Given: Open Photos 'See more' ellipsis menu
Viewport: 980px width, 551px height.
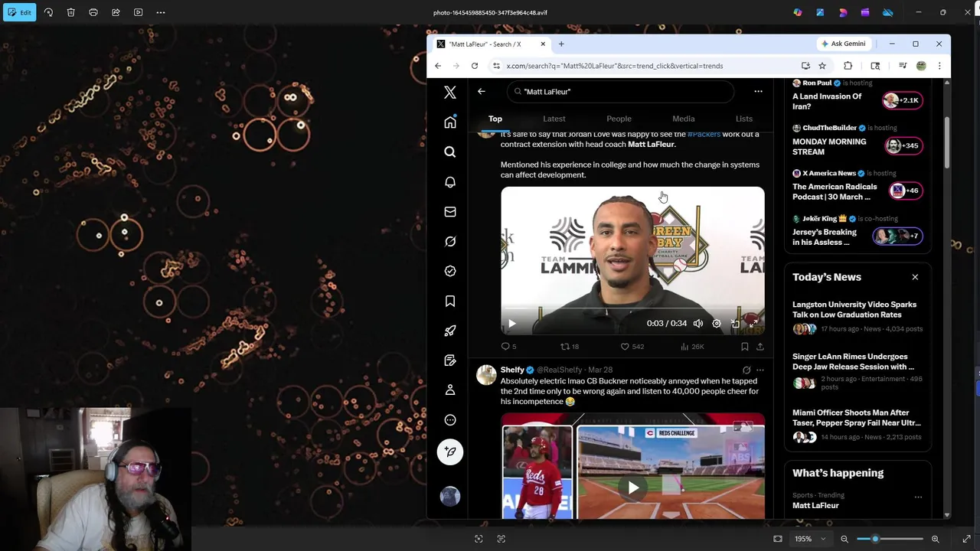Looking at the screenshot, I should (161, 12).
